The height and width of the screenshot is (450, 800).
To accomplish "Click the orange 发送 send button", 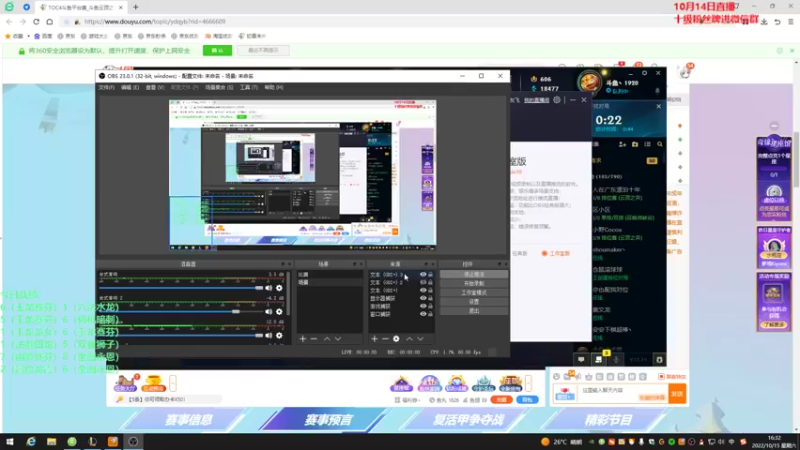I will [x=677, y=393].
